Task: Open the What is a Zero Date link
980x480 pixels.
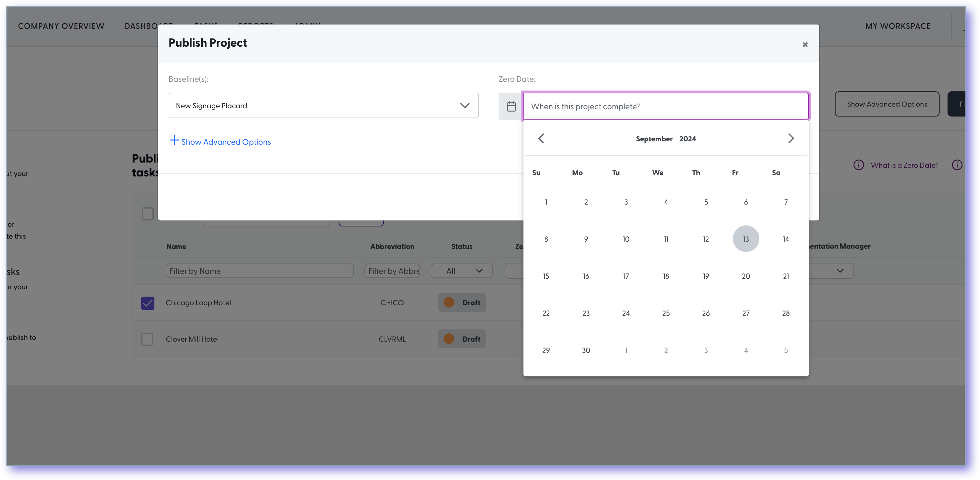Action: 904,165
